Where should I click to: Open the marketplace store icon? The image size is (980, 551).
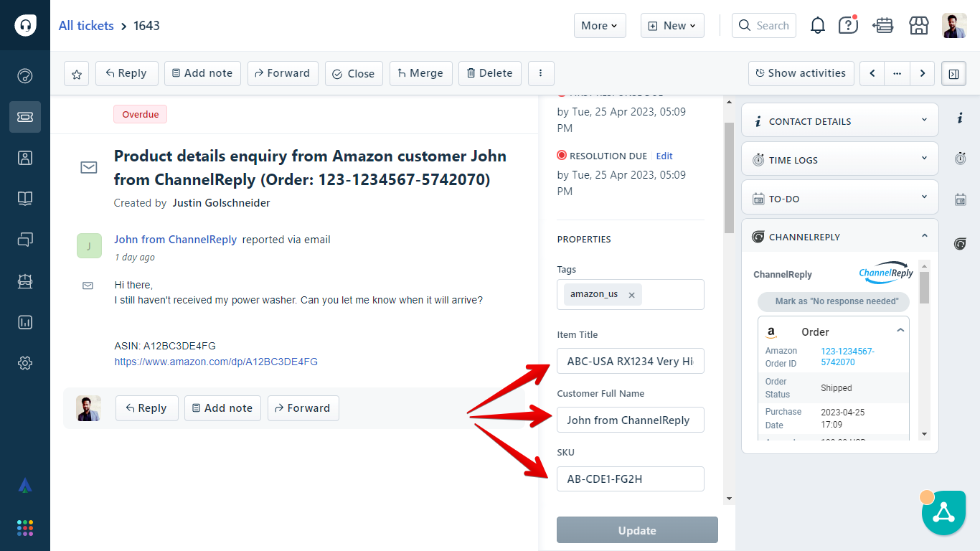pyautogui.click(x=919, y=26)
